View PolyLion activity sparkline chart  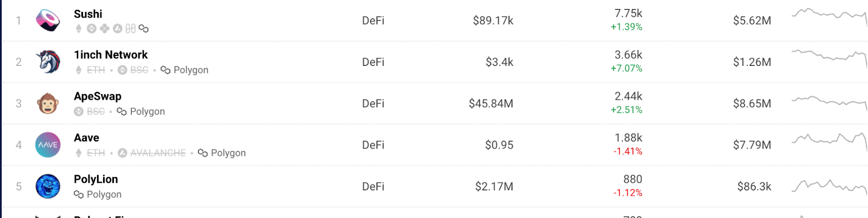click(x=829, y=186)
